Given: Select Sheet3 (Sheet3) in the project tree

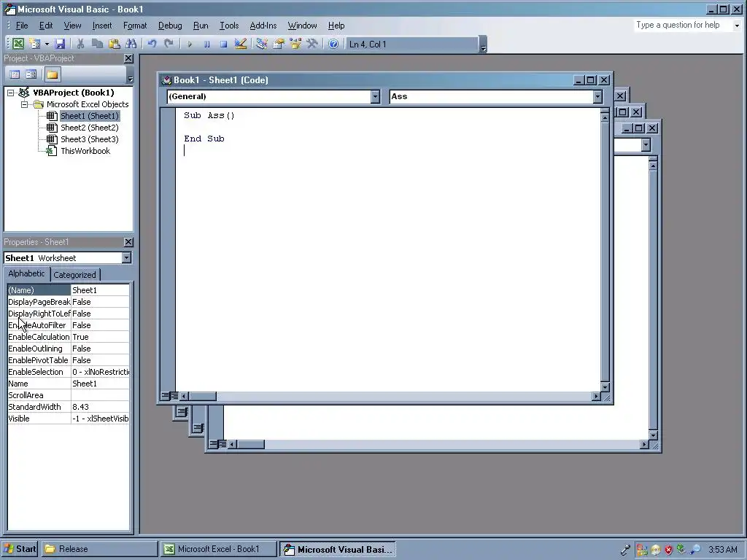Looking at the screenshot, I should [x=89, y=139].
